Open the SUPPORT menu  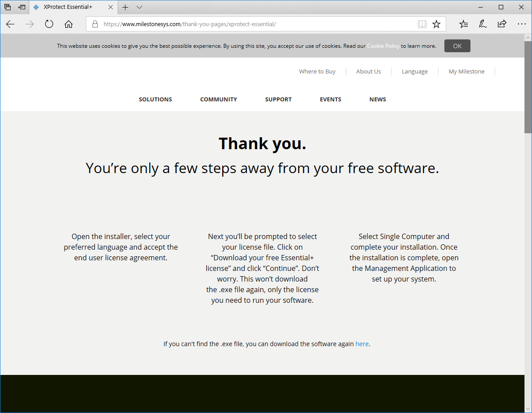tap(278, 100)
